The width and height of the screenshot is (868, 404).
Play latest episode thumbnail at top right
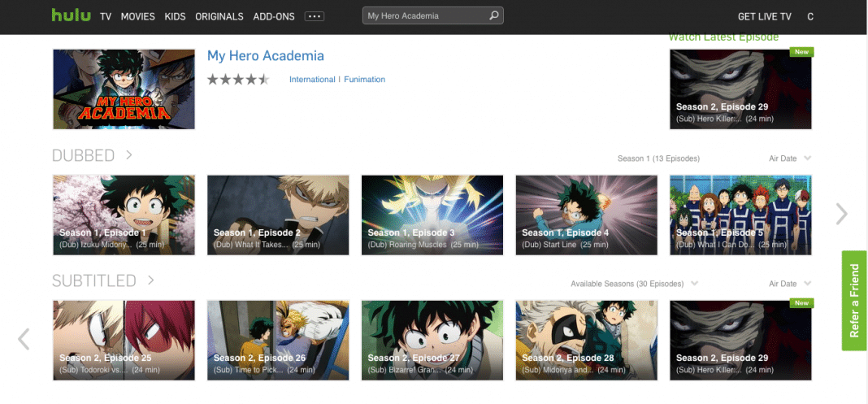(740, 89)
